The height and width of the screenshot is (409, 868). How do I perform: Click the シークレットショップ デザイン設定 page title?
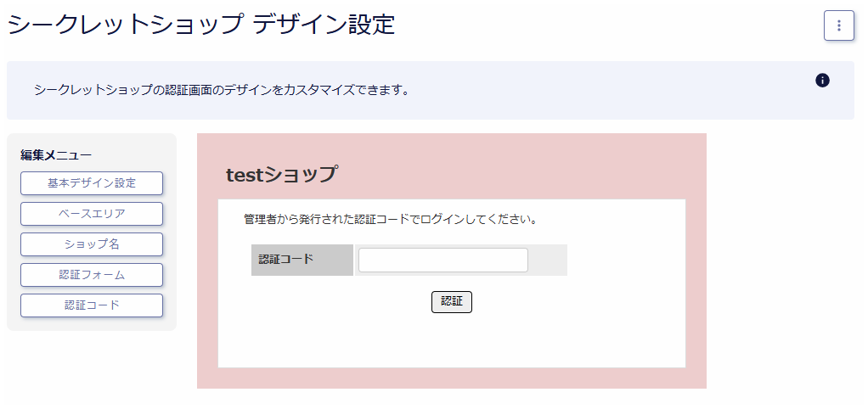coord(201,25)
